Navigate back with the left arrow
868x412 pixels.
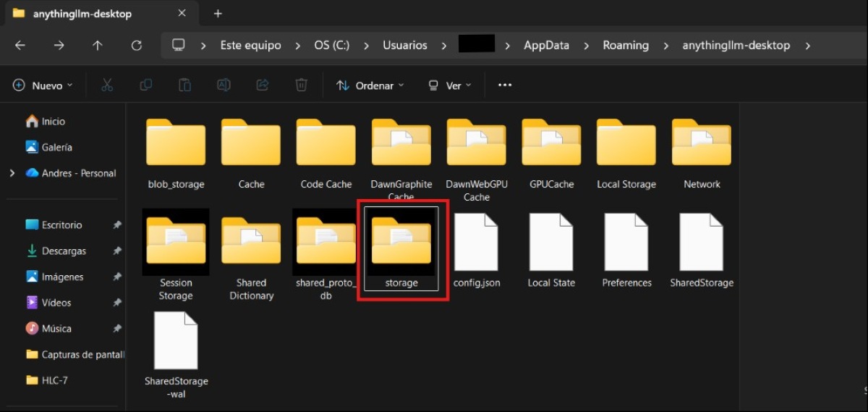click(20, 45)
